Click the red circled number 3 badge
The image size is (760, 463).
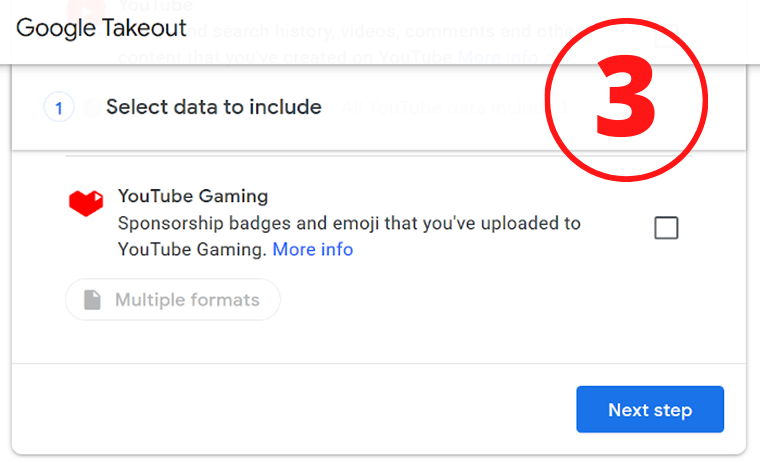point(626,100)
